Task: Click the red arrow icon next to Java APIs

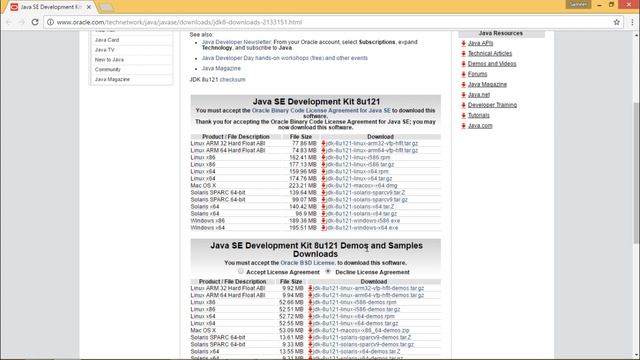Action: pos(463,43)
